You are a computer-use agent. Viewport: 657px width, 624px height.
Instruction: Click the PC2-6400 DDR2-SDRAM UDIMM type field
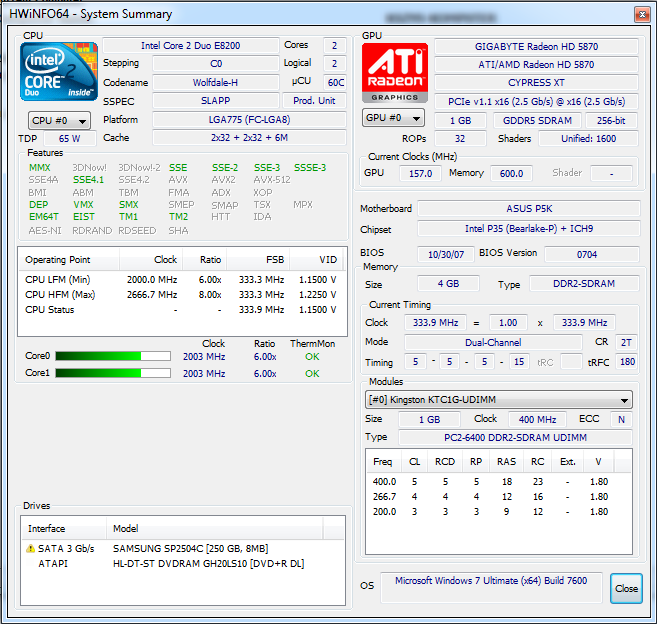coord(515,438)
